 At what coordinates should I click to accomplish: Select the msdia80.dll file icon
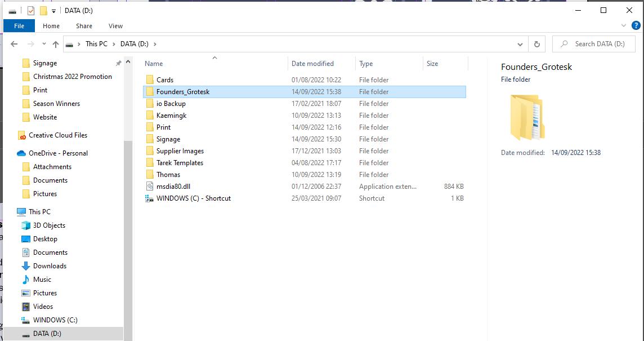coord(150,187)
